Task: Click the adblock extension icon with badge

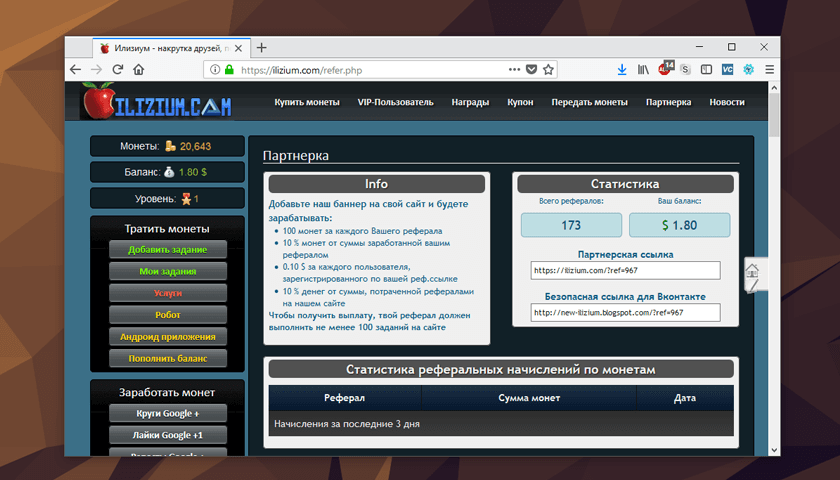Action: [x=666, y=68]
